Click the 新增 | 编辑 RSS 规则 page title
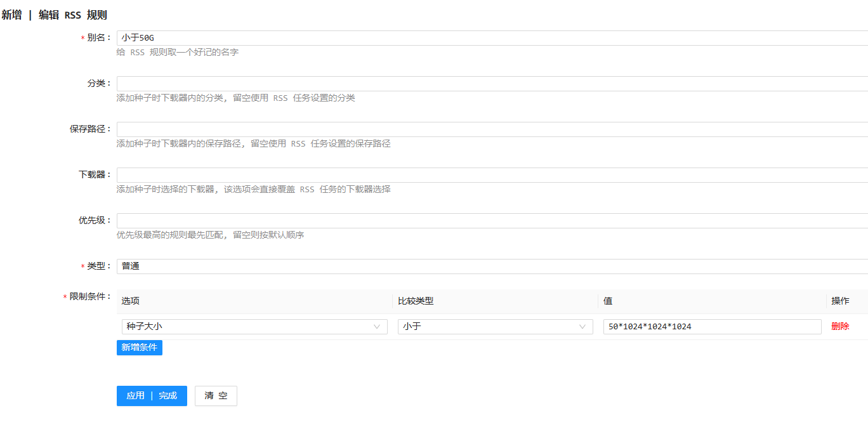The image size is (868, 434). pyautogui.click(x=54, y=15)
